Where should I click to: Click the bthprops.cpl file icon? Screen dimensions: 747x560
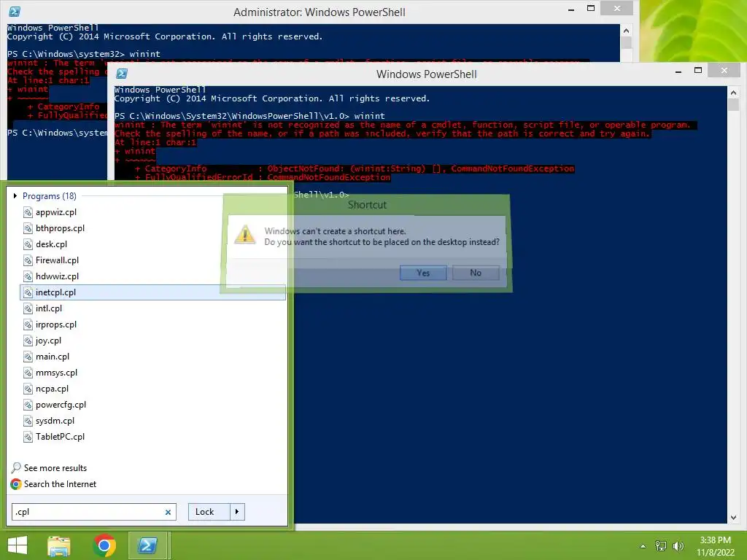point(28,228)
